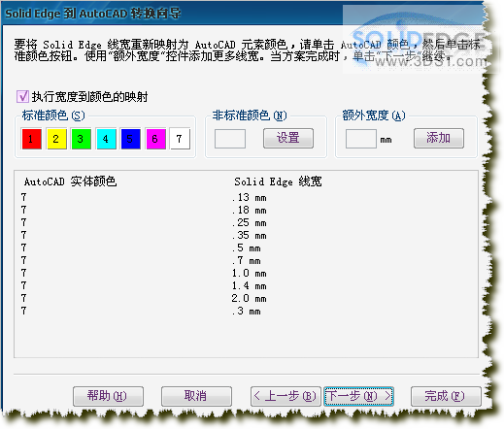Viewport: 504px width, 429px height.
Task: Click the AutoCAD 实体颜色 column header
Action: tap(70, 181)
